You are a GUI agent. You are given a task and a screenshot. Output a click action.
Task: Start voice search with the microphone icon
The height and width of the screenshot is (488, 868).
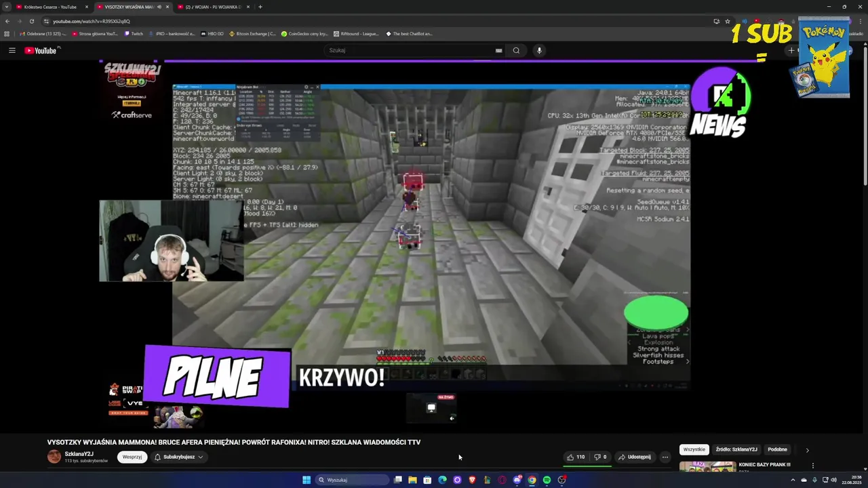click(539, 50)
